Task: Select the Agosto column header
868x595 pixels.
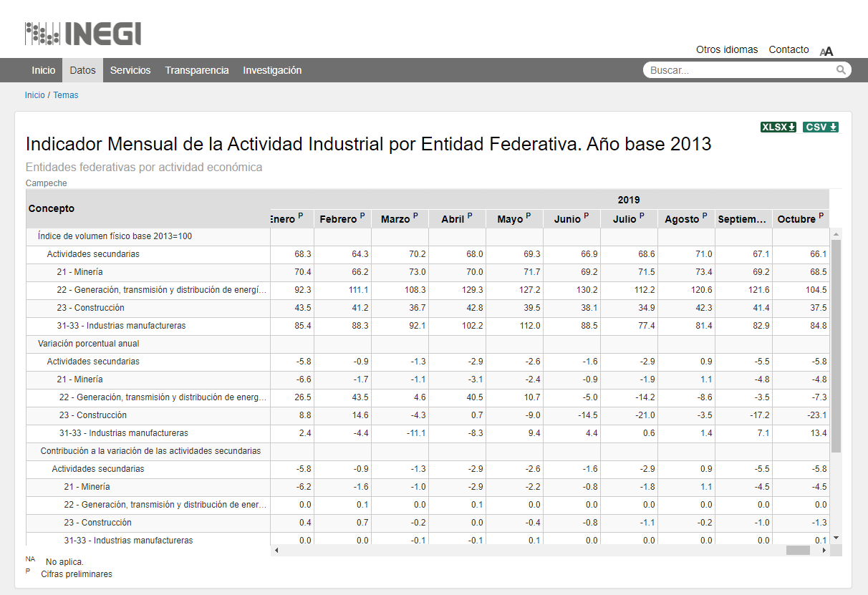Action: (686, 219)
